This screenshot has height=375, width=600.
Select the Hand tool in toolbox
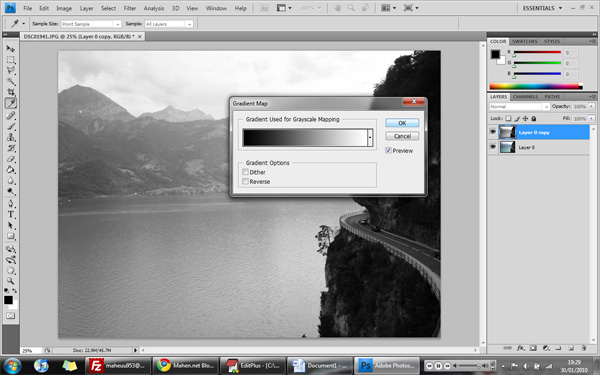[10, 271]
